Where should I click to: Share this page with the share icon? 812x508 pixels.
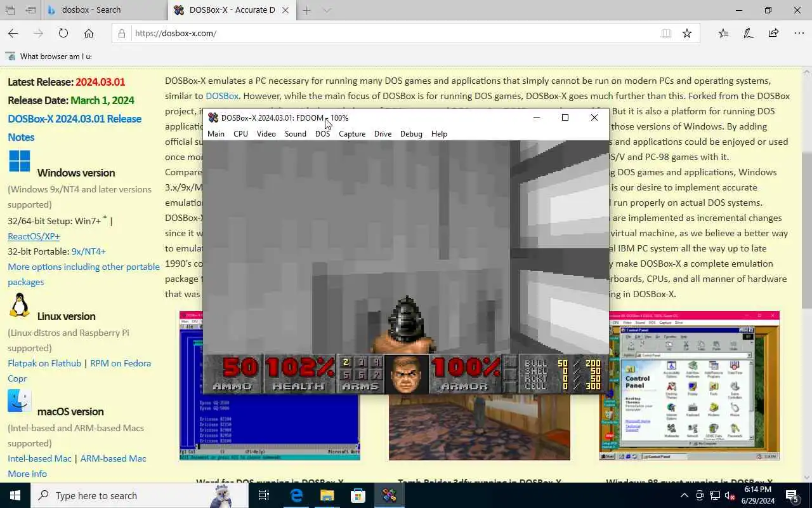coord(773,33)
